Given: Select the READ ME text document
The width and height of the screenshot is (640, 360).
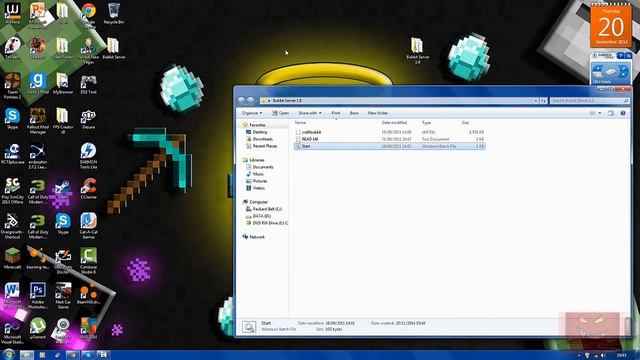Looking at the screenshot, I should [x=389, y=139].
